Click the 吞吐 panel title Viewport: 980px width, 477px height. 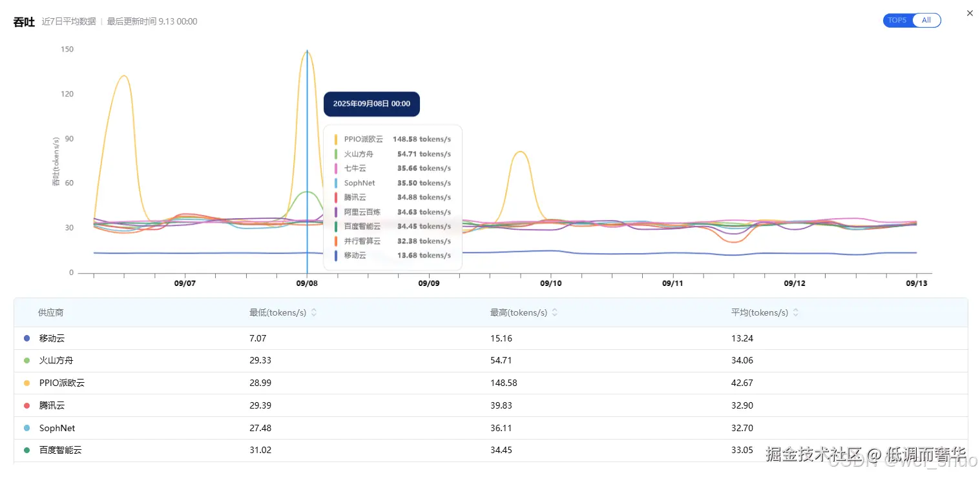click(25, 21)
